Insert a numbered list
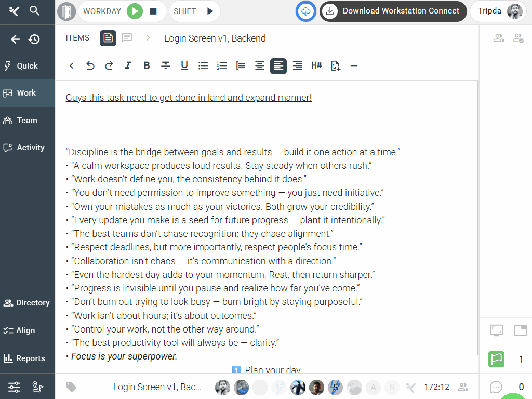The image size is (532, 399). click(221, 65)
